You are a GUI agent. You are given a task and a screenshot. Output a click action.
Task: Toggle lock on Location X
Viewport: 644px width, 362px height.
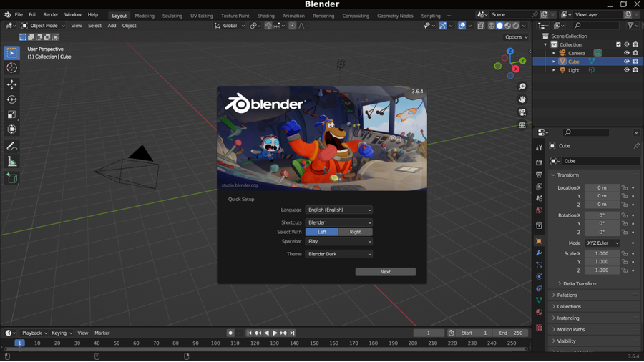pos(625,187)
